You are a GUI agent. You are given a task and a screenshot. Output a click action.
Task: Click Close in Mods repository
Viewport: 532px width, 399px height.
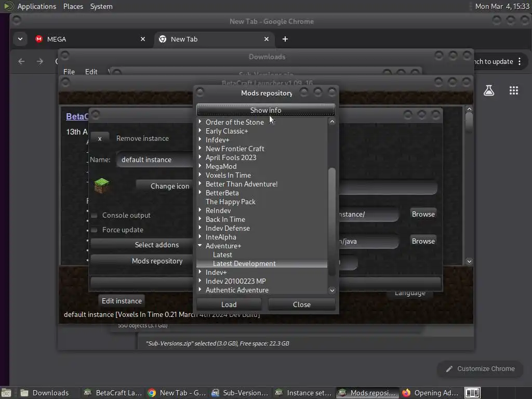[302, 304]
